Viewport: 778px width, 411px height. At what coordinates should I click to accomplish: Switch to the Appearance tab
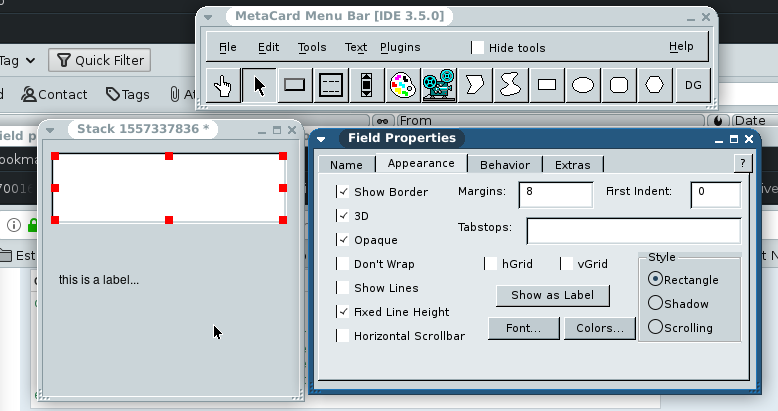pyautogui.click(x=421, y=163)
